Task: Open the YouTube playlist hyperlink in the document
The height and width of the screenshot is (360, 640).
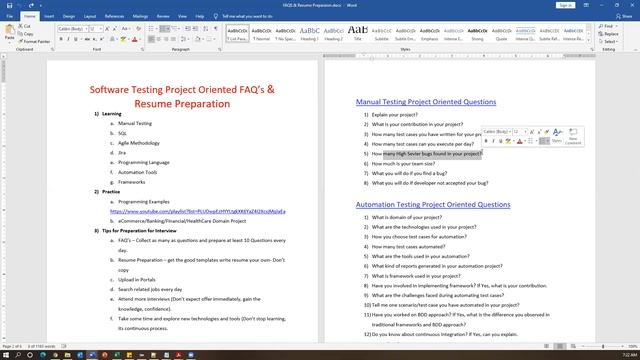Action: click(198, 211)
